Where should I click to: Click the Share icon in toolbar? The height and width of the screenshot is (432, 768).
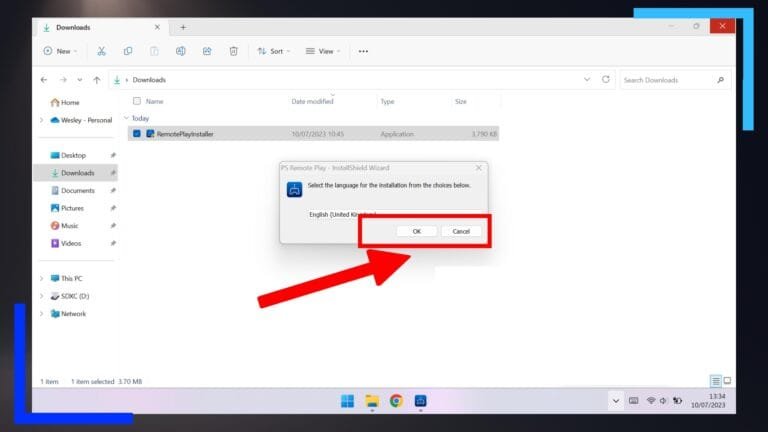coord(207,51)
